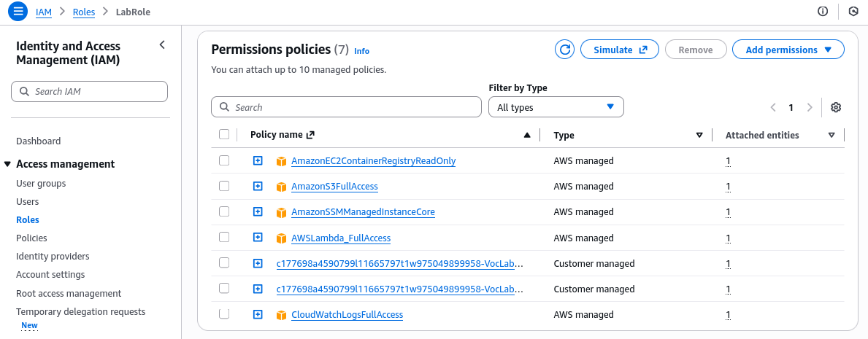The width and height of the screenshot is (868, 339).
Task: Open the CloudWatchLogsFullAccess policy link
Action: pyautogui.click(x=347, y=315)
